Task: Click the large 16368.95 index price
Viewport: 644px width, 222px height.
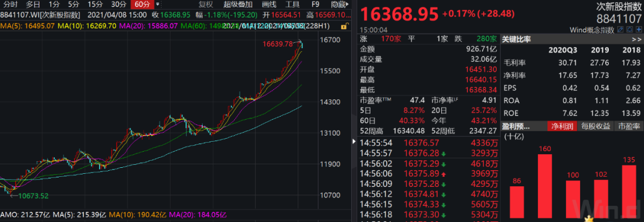Action: pyautogui.click(x=399, y=14)
